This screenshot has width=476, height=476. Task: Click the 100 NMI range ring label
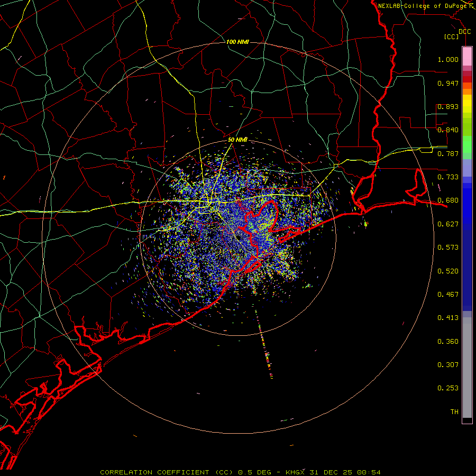(x=237, y=42)
